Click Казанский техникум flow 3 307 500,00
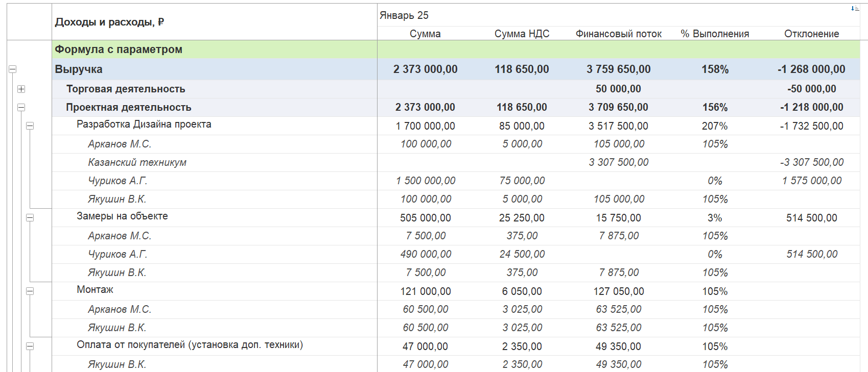 (619, 162)
